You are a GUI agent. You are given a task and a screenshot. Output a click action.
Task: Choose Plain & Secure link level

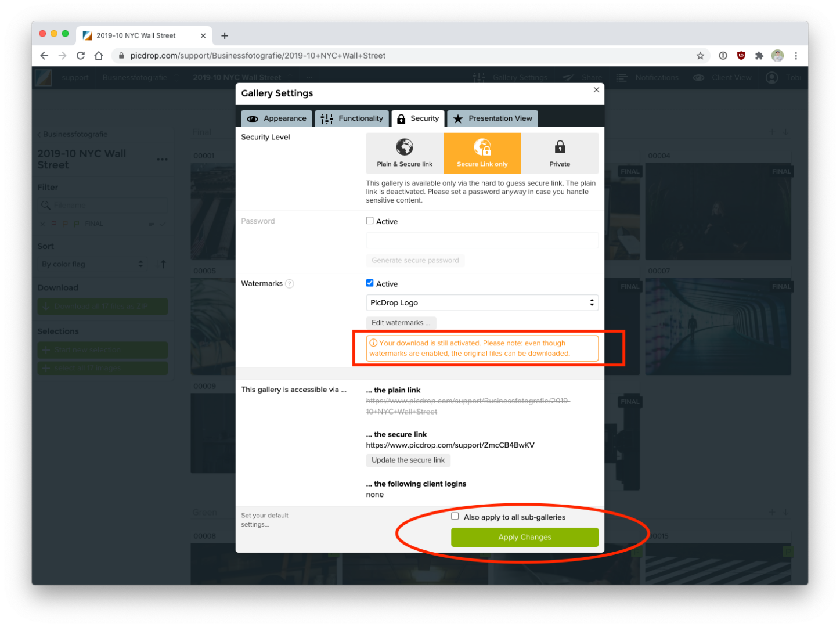pos(405,153)
